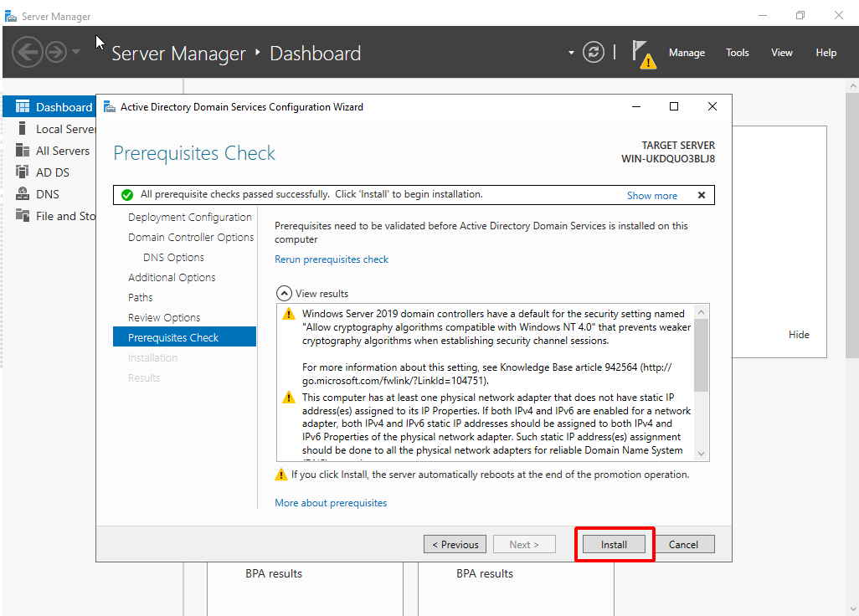Go back with the Previous button
This screenshot has height=616, width=859.
pyautogui.click(x=455, y=545)
